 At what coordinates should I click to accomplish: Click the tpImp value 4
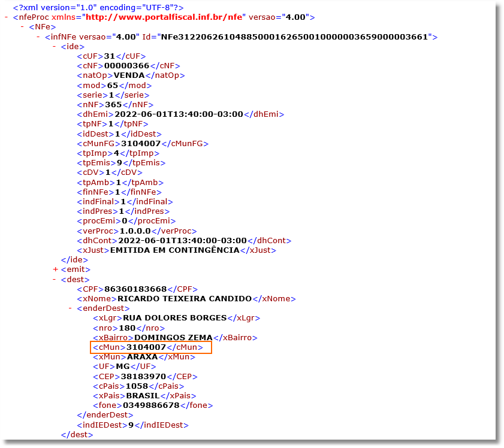click(116, 153)
